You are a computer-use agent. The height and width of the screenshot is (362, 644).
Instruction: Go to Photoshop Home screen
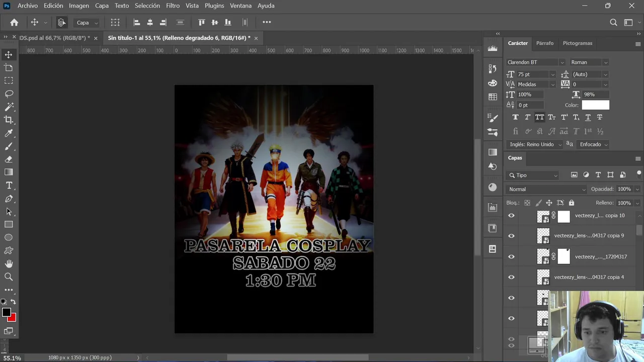click(14, 22)
